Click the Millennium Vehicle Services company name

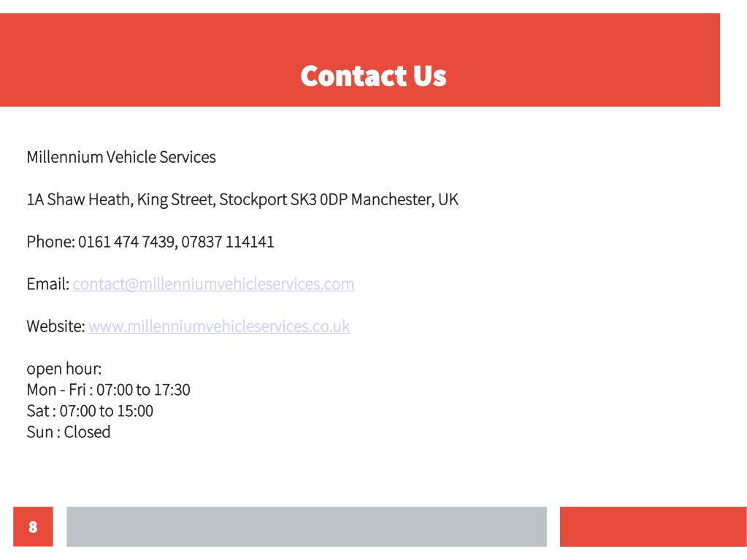click(121, 157)
